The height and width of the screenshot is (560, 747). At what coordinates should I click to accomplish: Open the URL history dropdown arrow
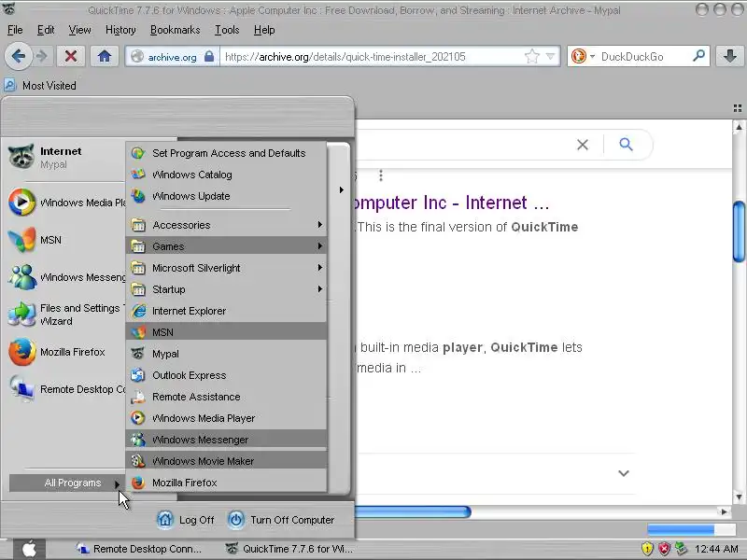pos(551,57)
